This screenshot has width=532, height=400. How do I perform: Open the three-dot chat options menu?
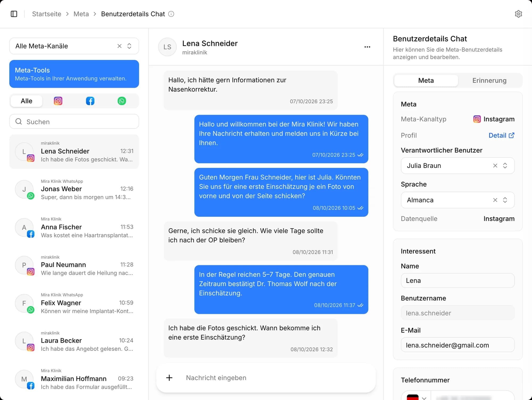[x=367, y=47]
